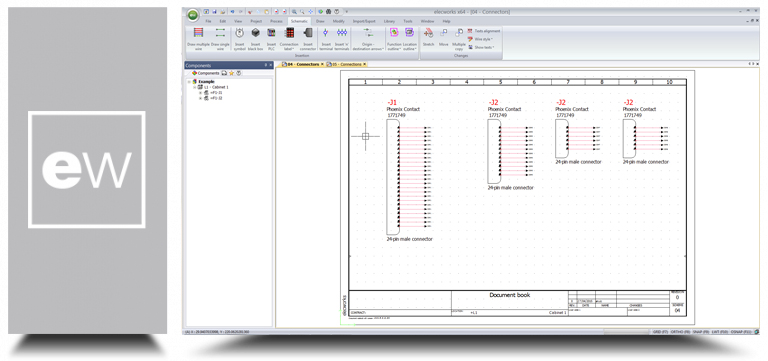The width and height of the screenshot is (768, 361).
Task: Click the Insert symbol icon
Action: (240, 39)
